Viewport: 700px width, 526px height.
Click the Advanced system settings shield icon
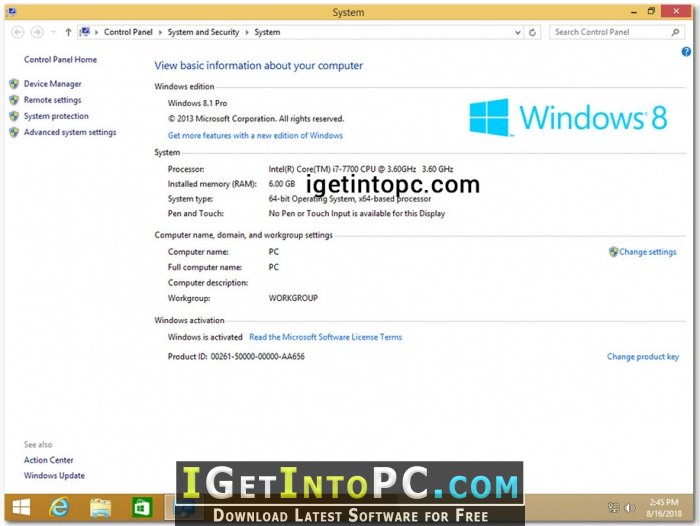tap(14, 132)
